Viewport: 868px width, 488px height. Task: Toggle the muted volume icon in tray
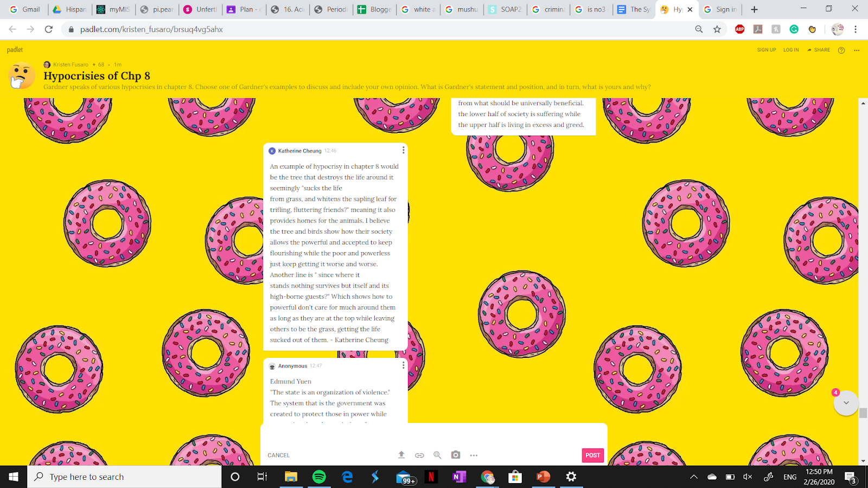(748, 477)
